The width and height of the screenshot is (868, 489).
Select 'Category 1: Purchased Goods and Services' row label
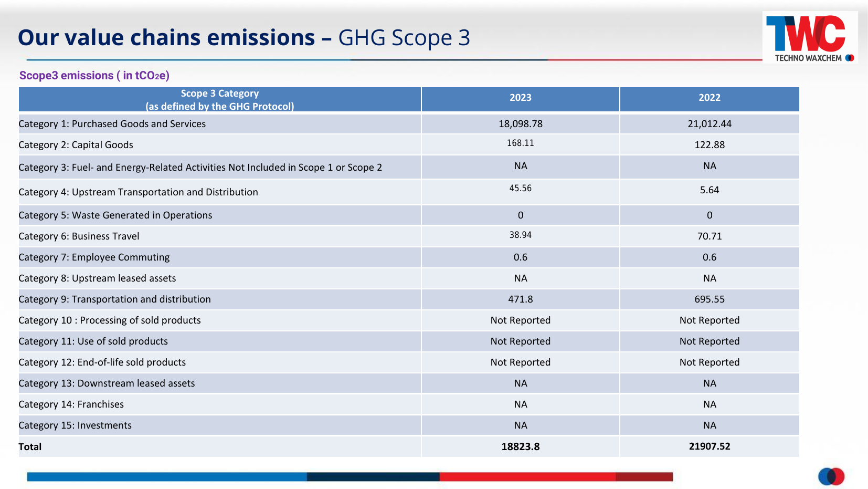pyautogui.click(x=112, y=124)
